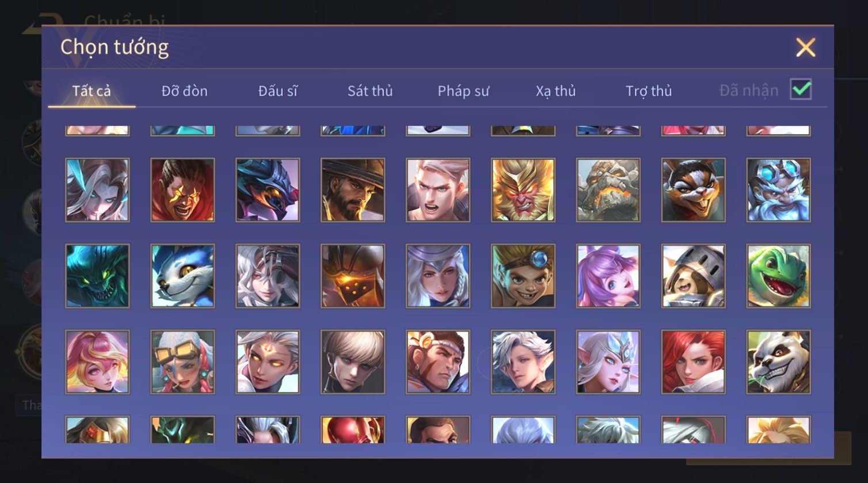Select the dark green monster hero

[x=97, y=276]
